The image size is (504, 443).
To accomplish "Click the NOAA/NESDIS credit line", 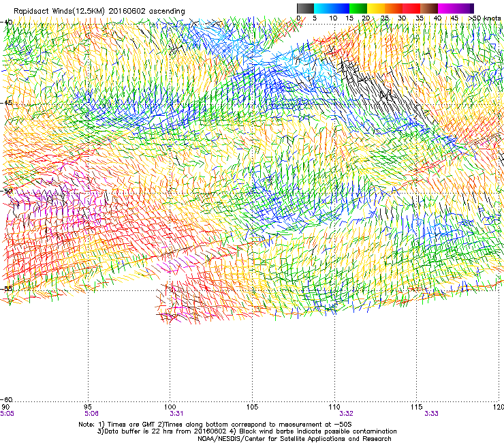I will tap(294, 439).
